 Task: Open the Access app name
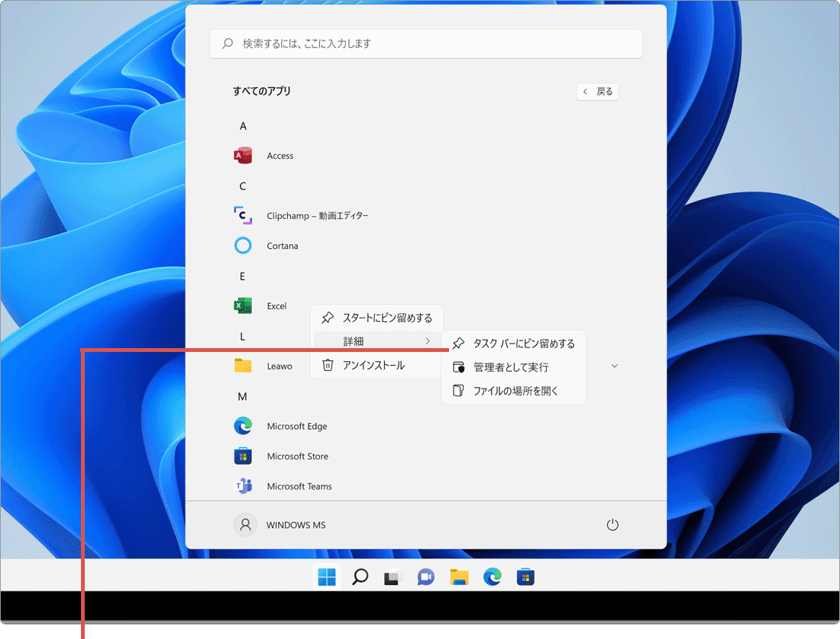[280, 156]
